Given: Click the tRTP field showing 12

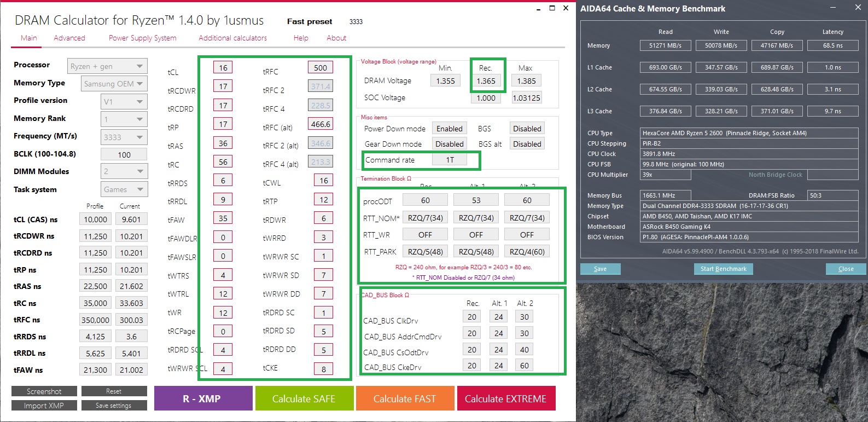Looking at the screenshot, I should click(324, 200).
